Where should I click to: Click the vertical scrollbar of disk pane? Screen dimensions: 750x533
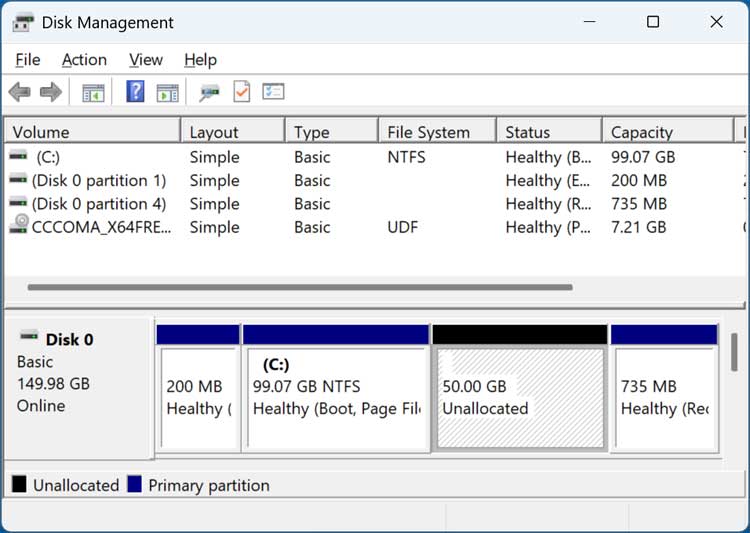[x=734, y=352]
